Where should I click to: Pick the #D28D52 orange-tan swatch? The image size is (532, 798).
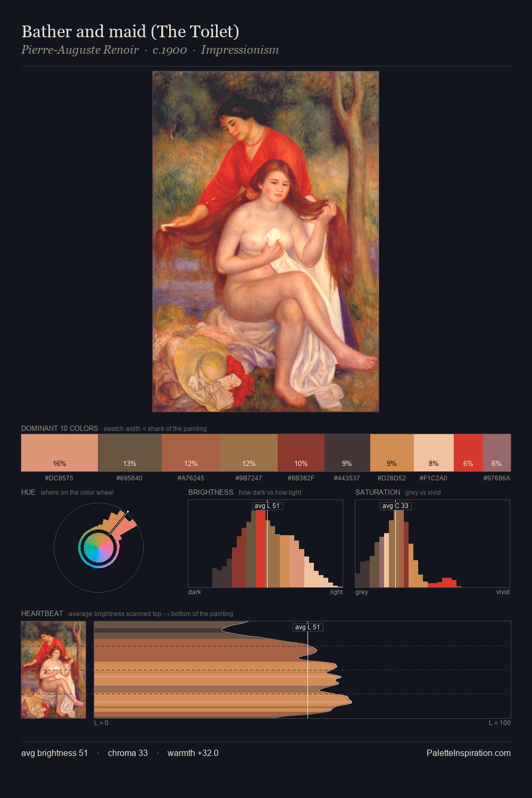click(392, 453)
